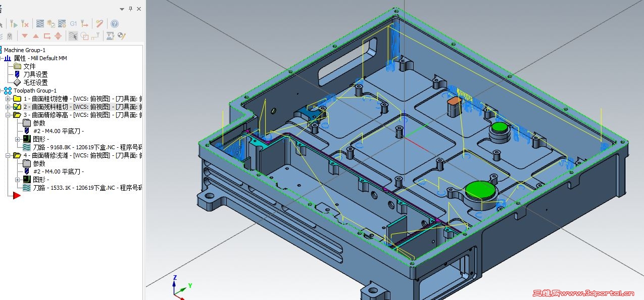
Task: Open 参数 parameters under operation 3
Action: 39,123
